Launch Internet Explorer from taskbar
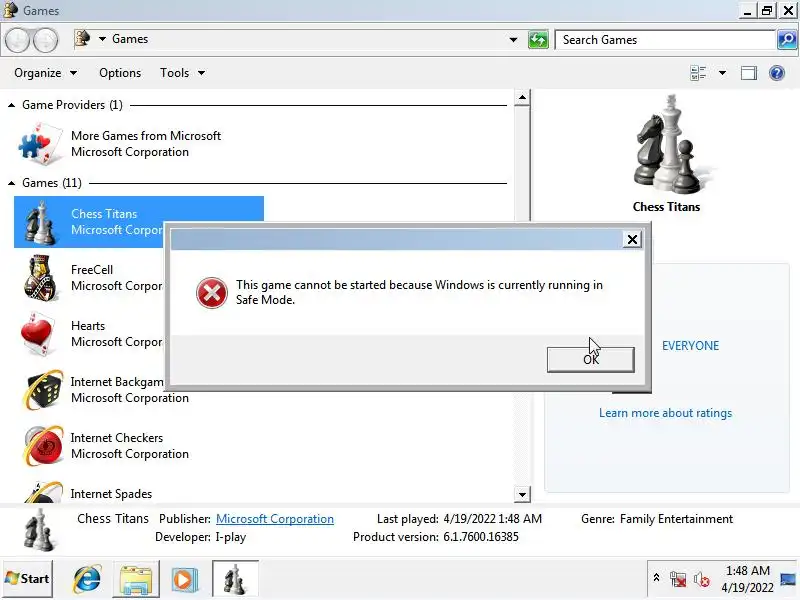This screenshot has height=600, width=800. coord(88,579)
